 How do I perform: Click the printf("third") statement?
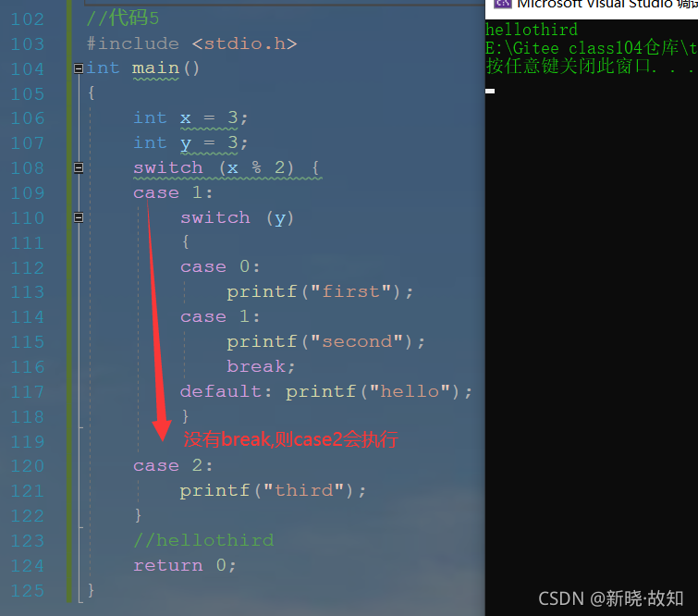273,491
